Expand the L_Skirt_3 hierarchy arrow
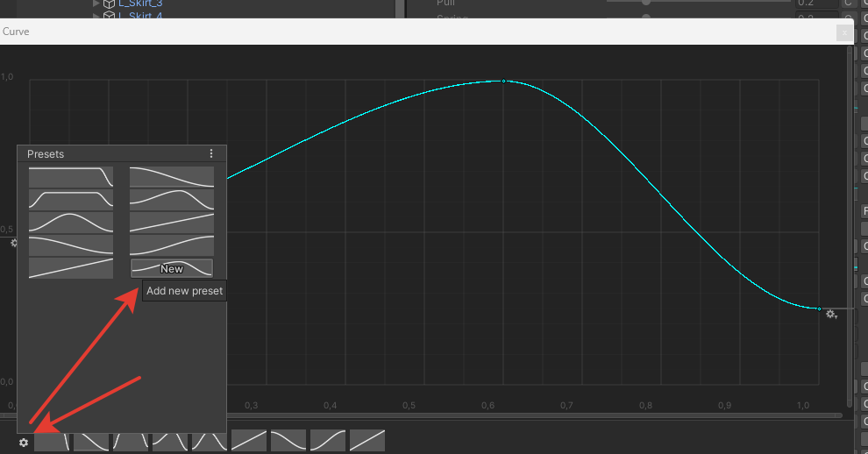The width and height of the screenshot is (868, 454). 96,3
